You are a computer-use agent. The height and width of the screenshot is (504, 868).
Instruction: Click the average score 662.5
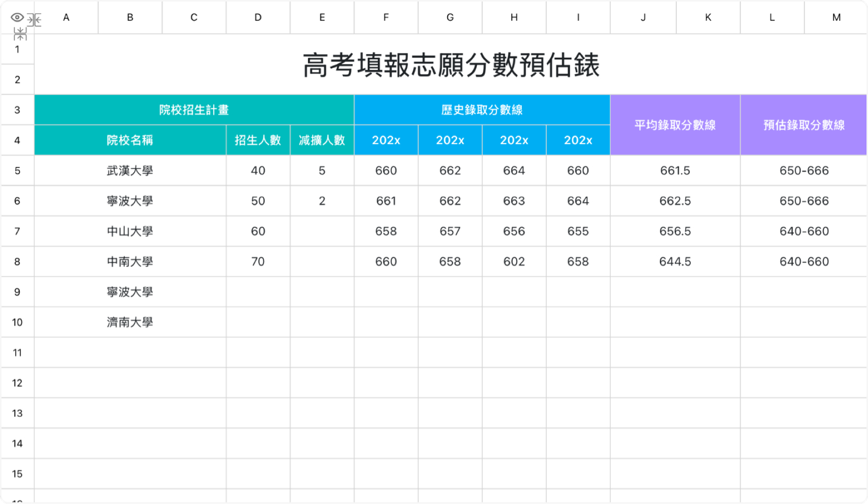point(675,201)
